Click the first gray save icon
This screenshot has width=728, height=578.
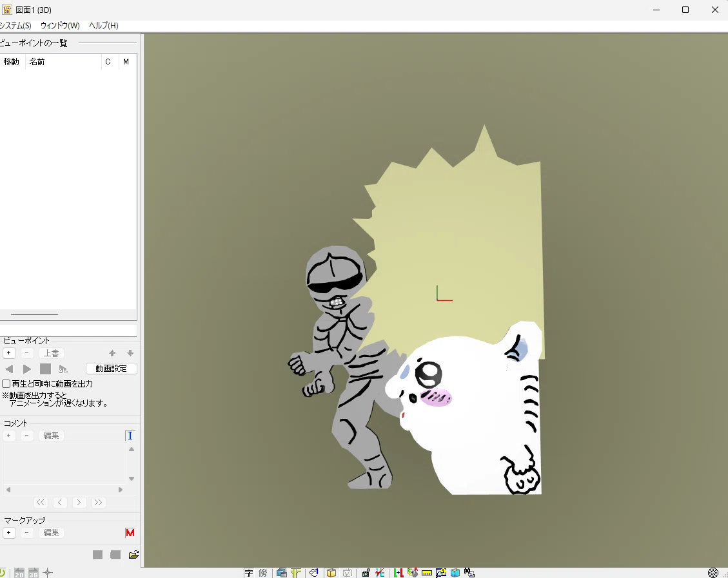pos(97,555)
